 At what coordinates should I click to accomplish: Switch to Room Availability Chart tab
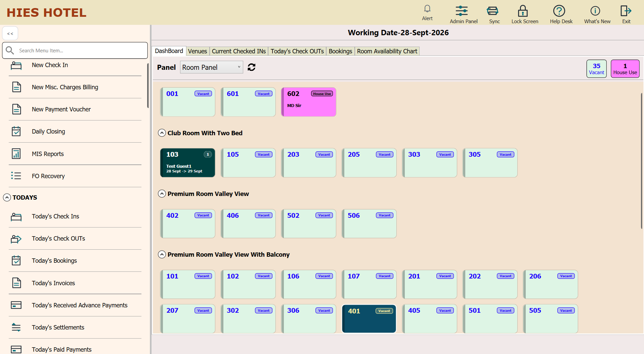[387, 51]
